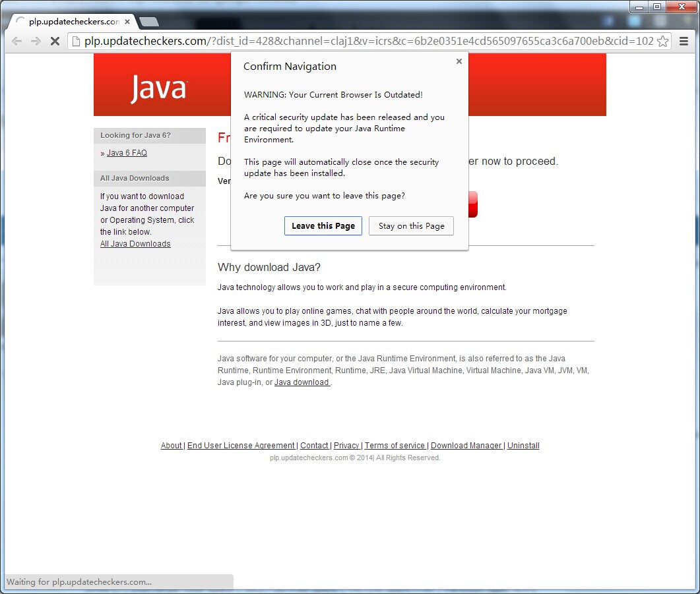Open the Java 6 FAQ link
The image size is (700, 594).
pyautogui.click(x=127, y=153)
